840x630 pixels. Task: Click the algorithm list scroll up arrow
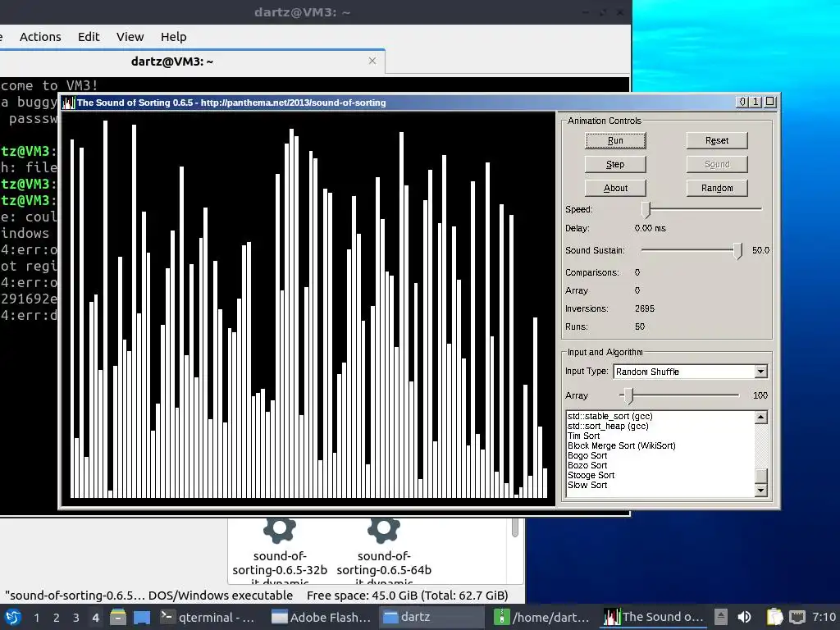point(760,418)
